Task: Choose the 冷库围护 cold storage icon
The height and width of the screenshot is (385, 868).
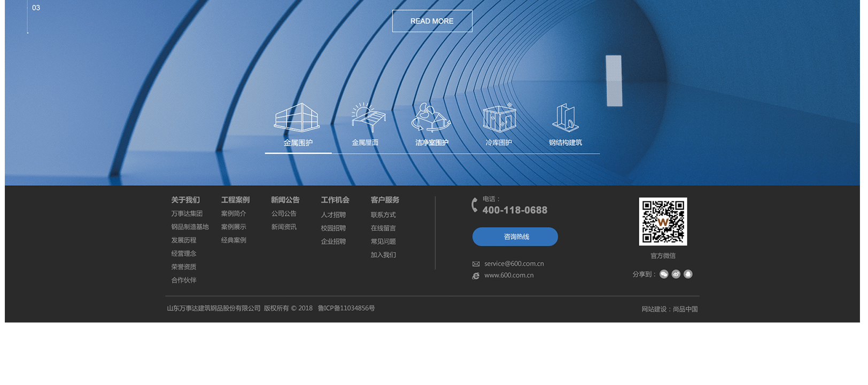Action: pyautogui.click(x=499, y=117)
